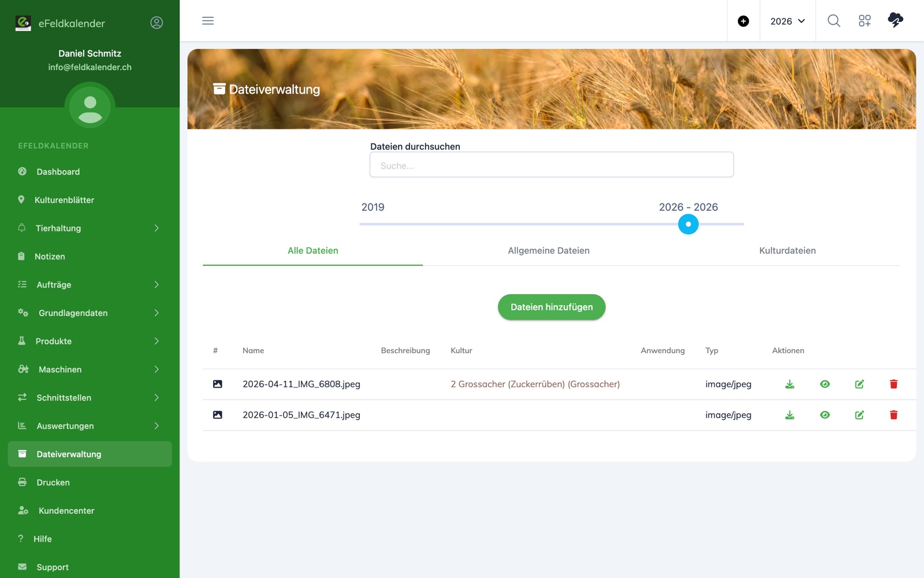Open Kulturenblätter in the sidebar
This screenshot has width=924, height=578.
(x=90, y=200)
